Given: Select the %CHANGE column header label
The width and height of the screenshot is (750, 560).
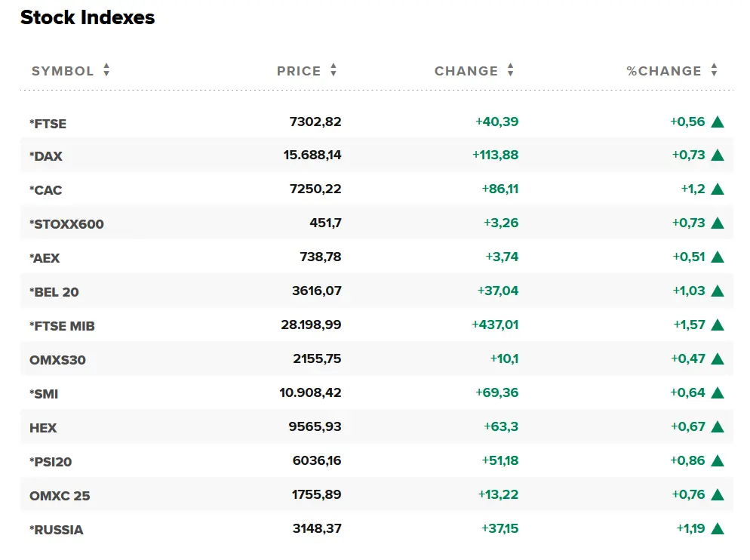Looking at the screenshot, I should click(662, 70).
